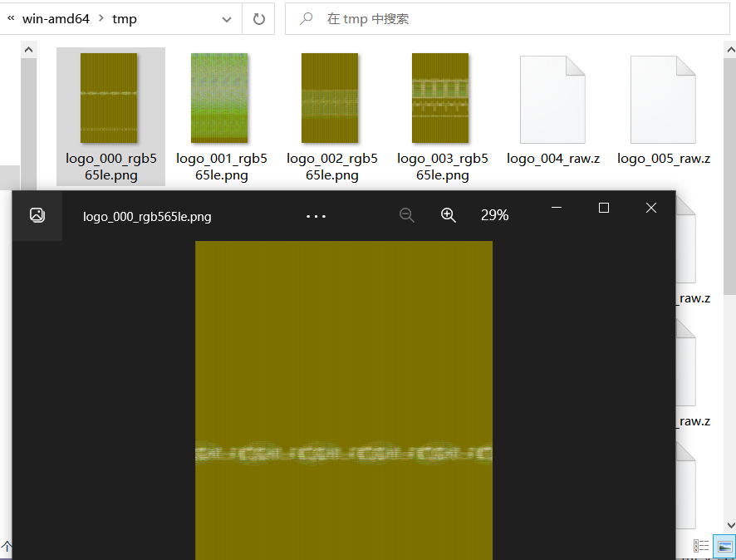Click the 29% zoom level indicator
This screenshot has width=736, height=560.
[494, 215]
